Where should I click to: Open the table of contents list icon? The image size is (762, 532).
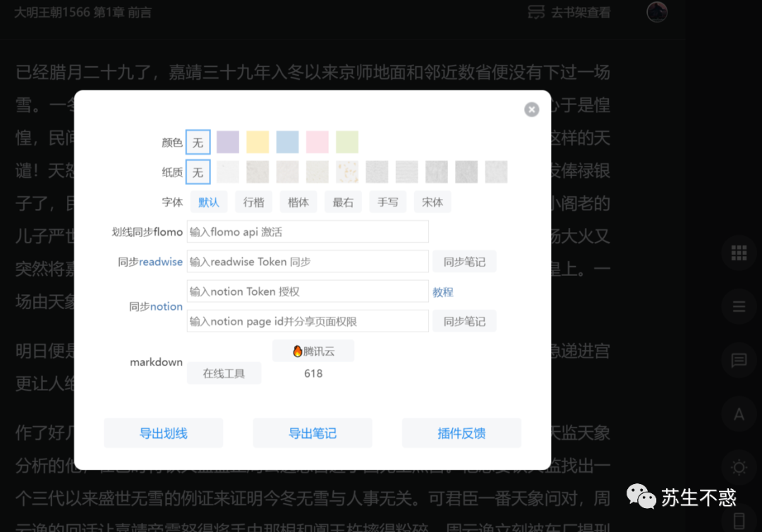739,306
